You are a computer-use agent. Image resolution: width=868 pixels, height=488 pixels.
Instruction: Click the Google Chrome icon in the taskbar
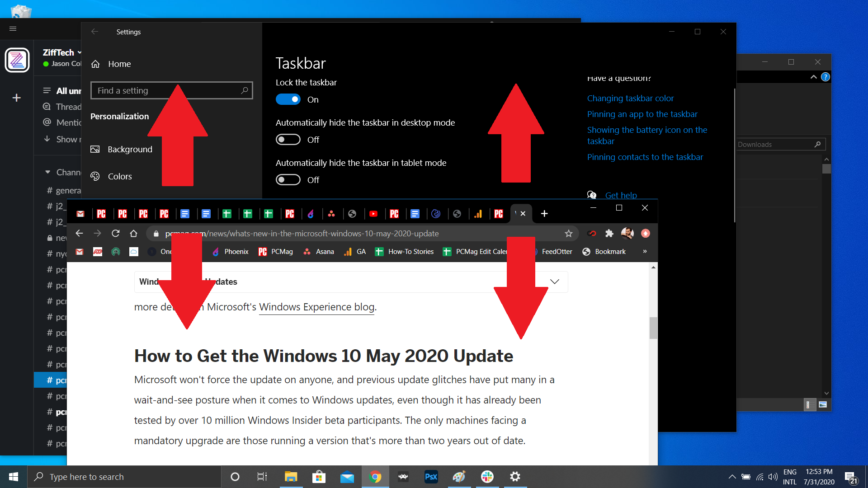pyautogui.click(x=375, y=476)
